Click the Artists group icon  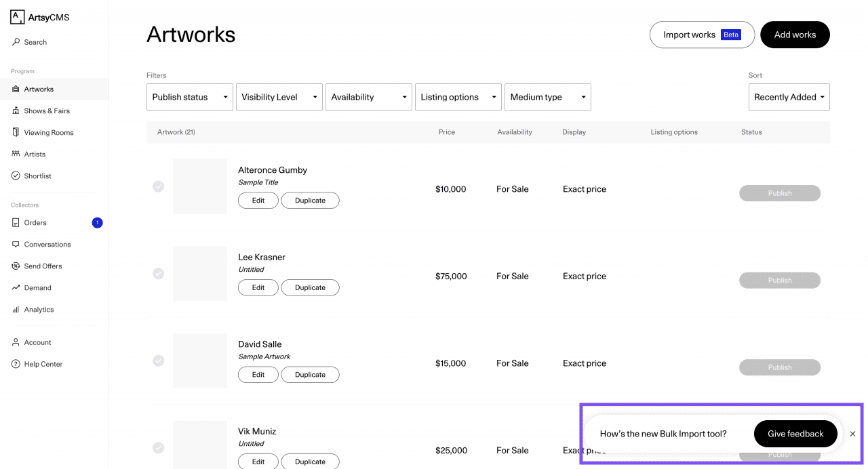coord(16,154)
